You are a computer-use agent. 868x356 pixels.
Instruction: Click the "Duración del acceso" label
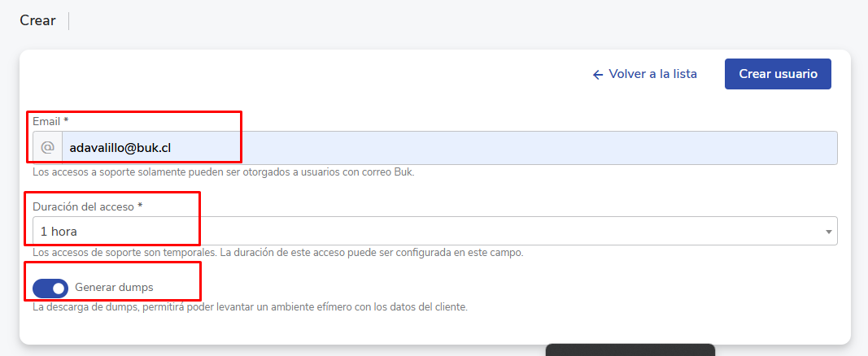coord(83,206)
